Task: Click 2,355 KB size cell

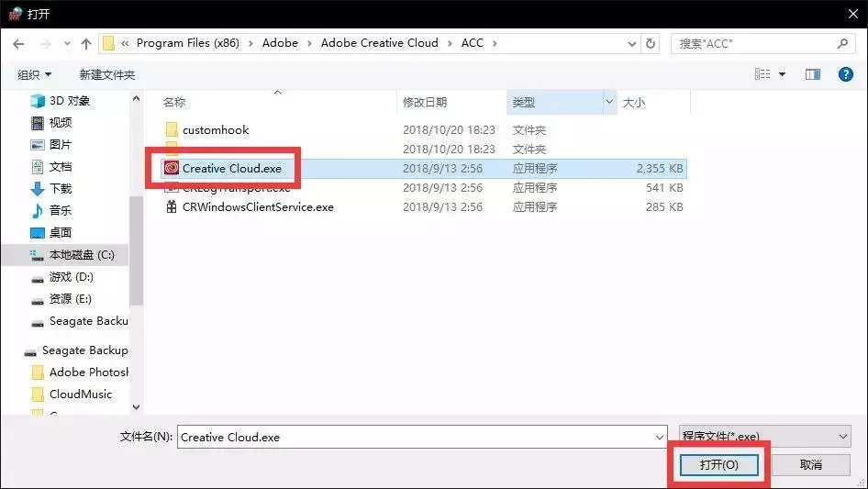Action: [x=660, y=169]
